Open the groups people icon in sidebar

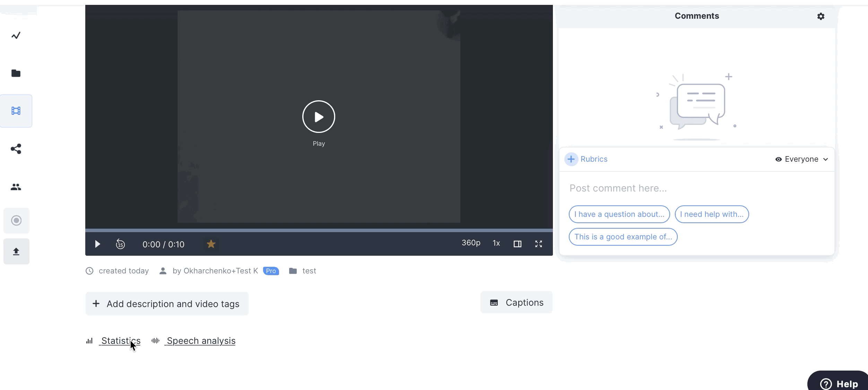16,187
